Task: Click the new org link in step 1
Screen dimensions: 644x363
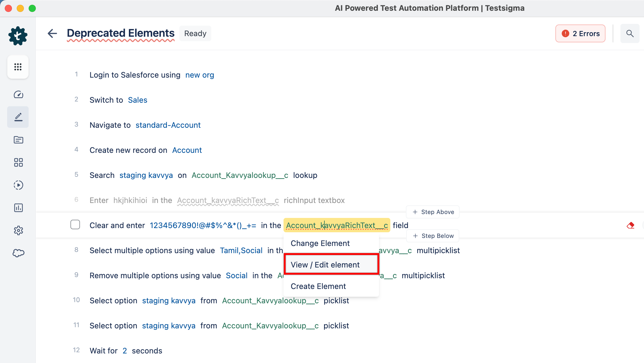Action: [x=200, y=75]
